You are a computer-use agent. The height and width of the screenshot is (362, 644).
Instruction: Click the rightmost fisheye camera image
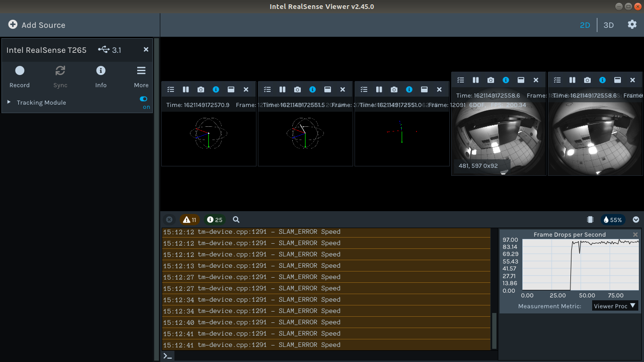pos(595,131)
